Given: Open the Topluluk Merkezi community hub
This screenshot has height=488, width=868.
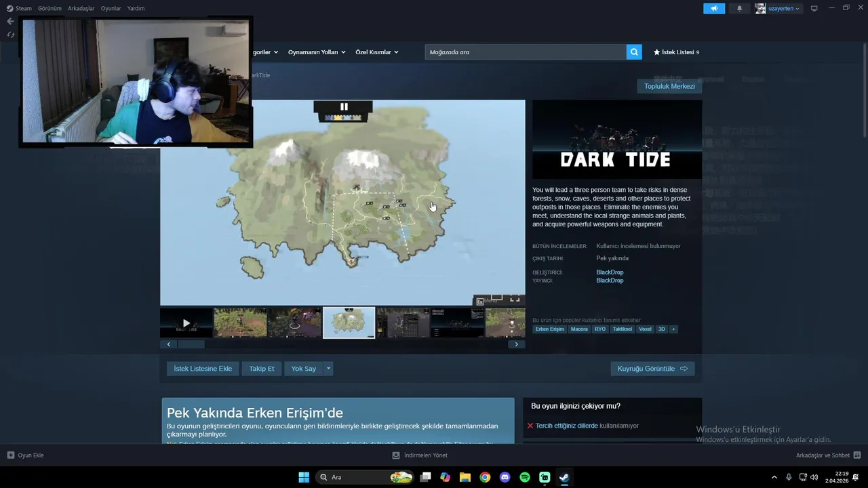Looking at the screenshot, I should click(669, 86).
